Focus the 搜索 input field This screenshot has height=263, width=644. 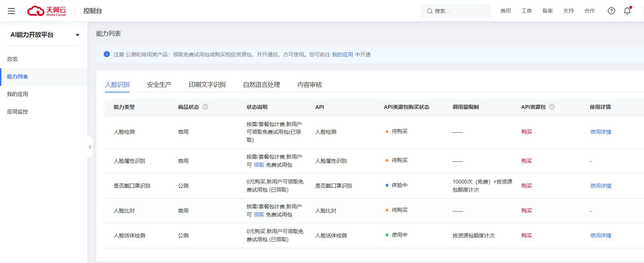(x=455, y=11)
